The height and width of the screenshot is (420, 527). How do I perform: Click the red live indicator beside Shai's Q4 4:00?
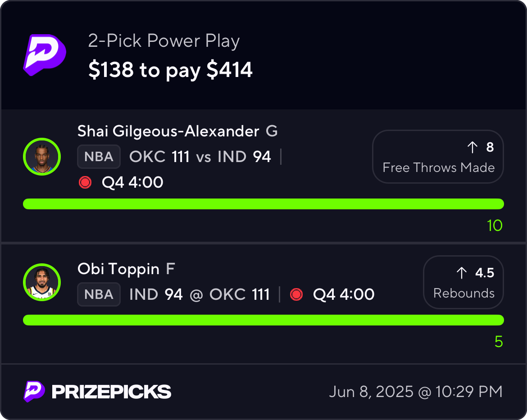pyautogui.click(x=85, y=182)
